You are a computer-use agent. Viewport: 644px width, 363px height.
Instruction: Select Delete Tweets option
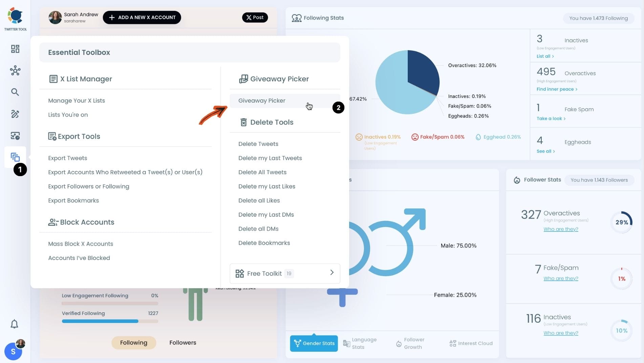point(258,144)
